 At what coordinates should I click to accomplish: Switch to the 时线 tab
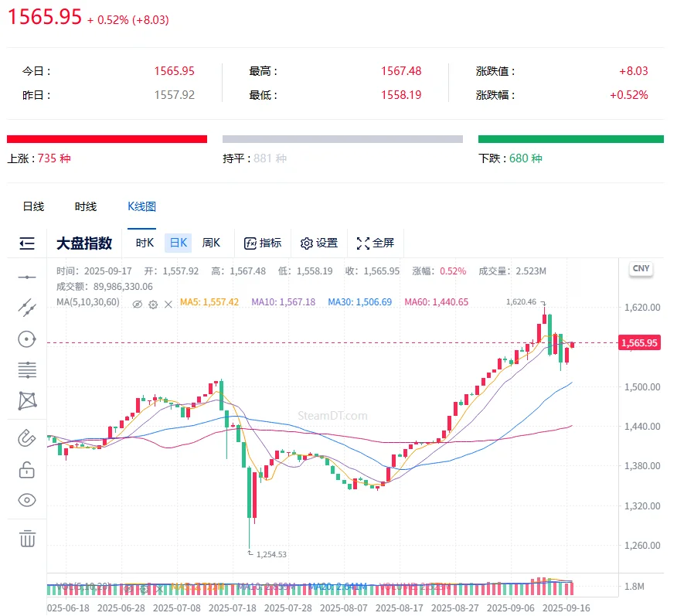85,206
